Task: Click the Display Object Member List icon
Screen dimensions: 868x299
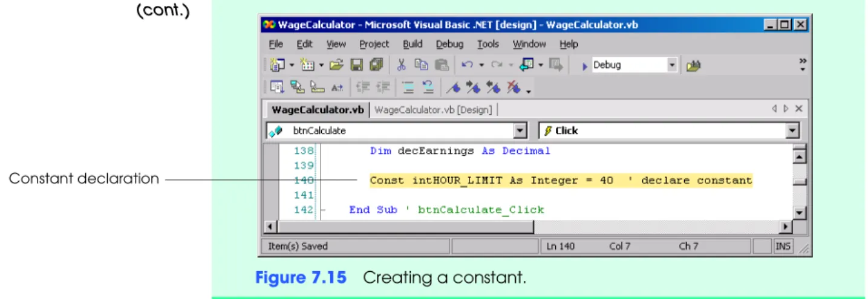Action: 277,88
